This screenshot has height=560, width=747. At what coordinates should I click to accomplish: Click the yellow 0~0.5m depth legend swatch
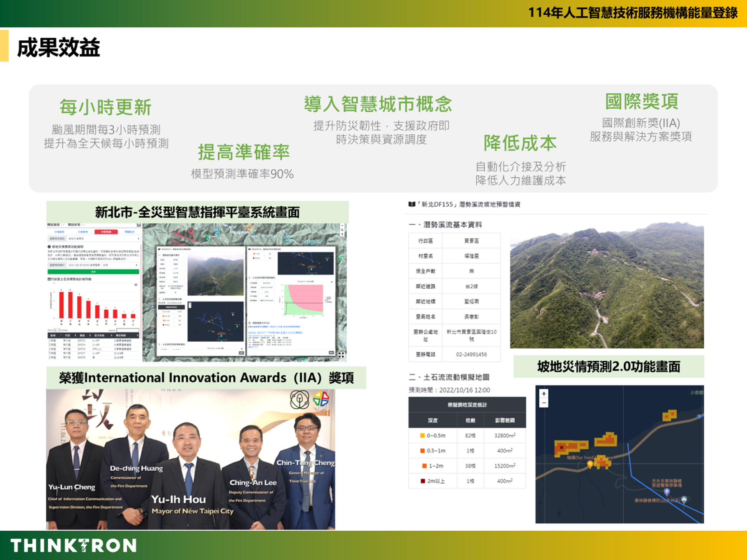422,435
